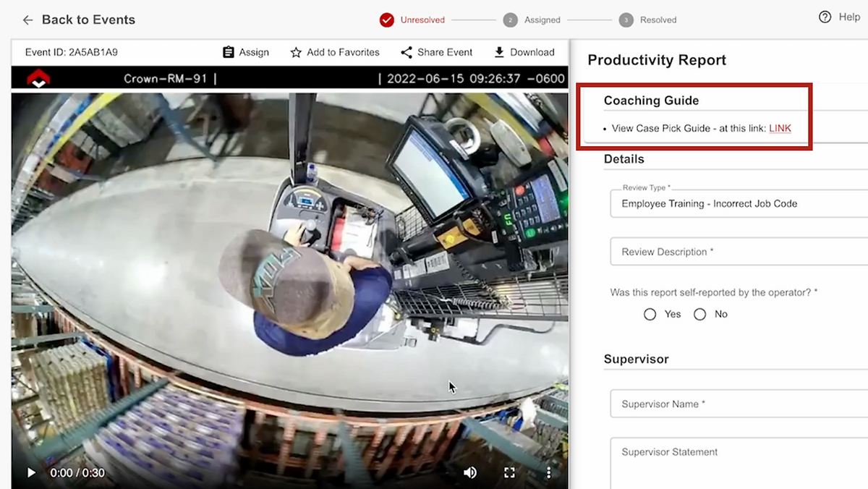Go to the Assigned status step
Screen dimensions: 868x489
(511, 20)
